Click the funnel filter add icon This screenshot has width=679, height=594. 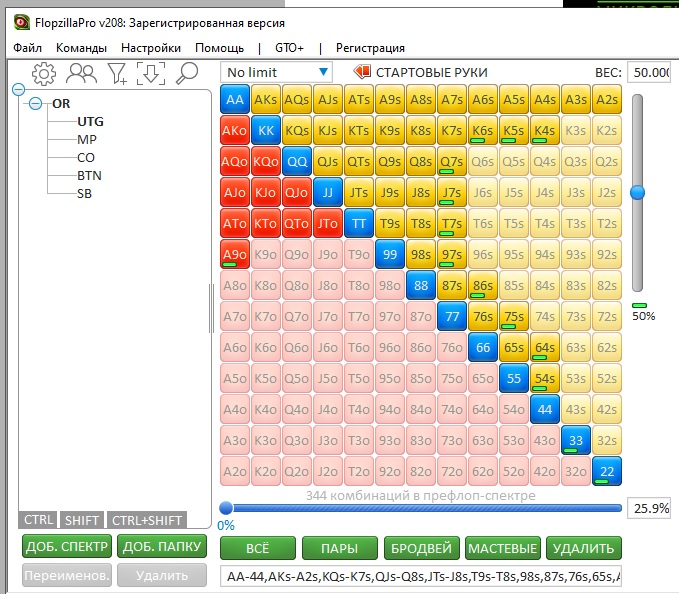pos(117,74)
